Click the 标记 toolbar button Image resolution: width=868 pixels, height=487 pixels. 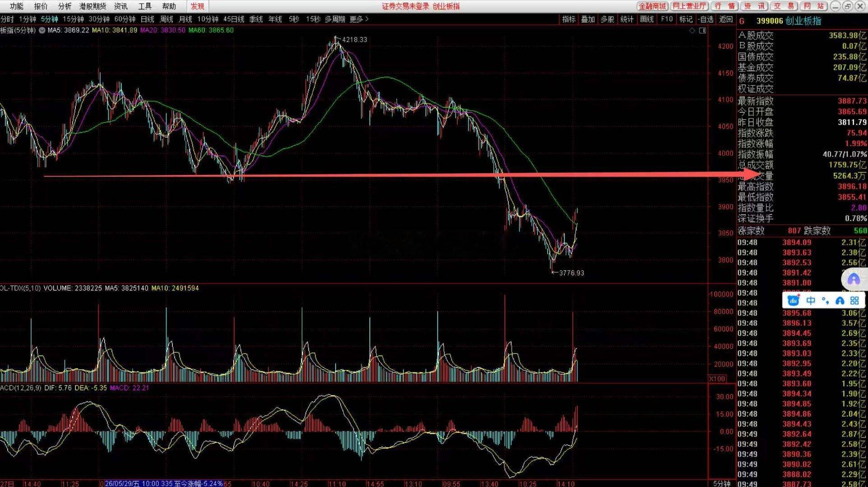coord(686,19)
